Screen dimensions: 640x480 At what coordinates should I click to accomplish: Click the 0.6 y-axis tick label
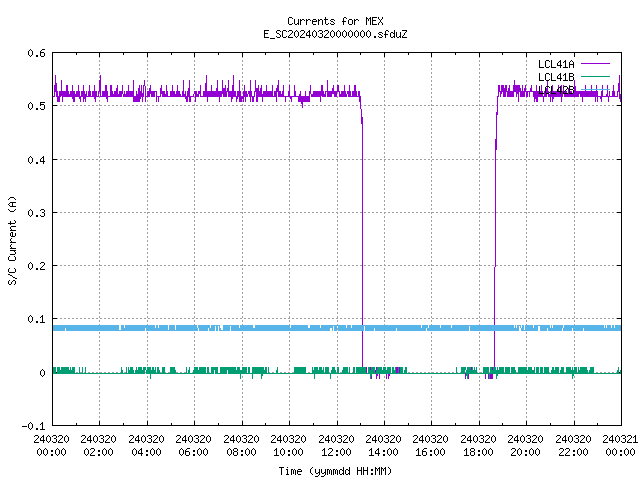37,53
